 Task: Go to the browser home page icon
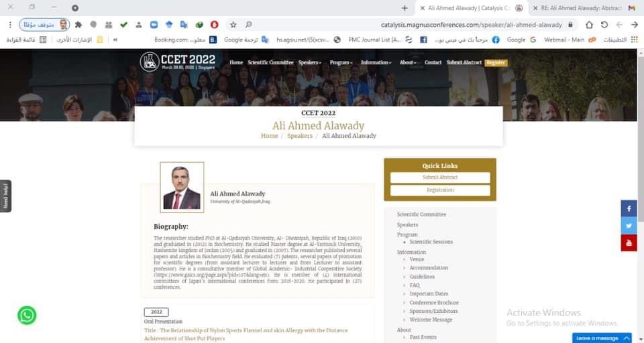coord(589,25)
